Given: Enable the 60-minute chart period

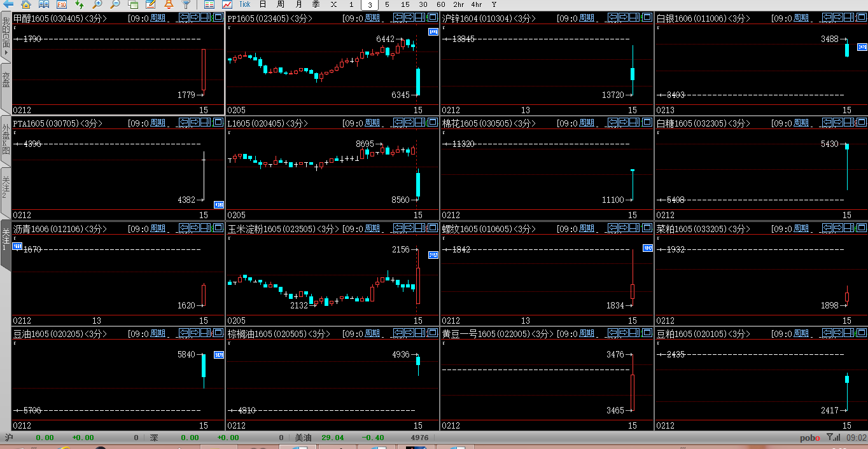Looking at the screenshot, I should (x=441, y=4).
